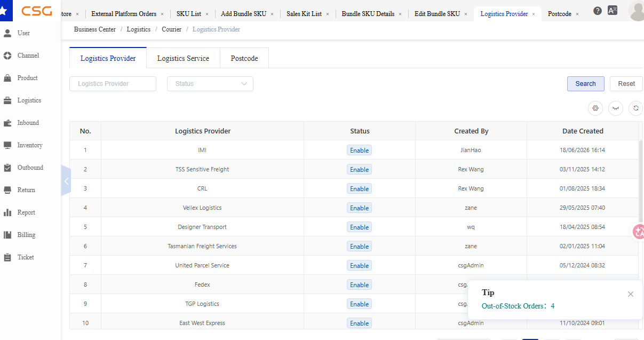
Task: Click the TGP Logistics cell
Action: click(x=202, y=304)
